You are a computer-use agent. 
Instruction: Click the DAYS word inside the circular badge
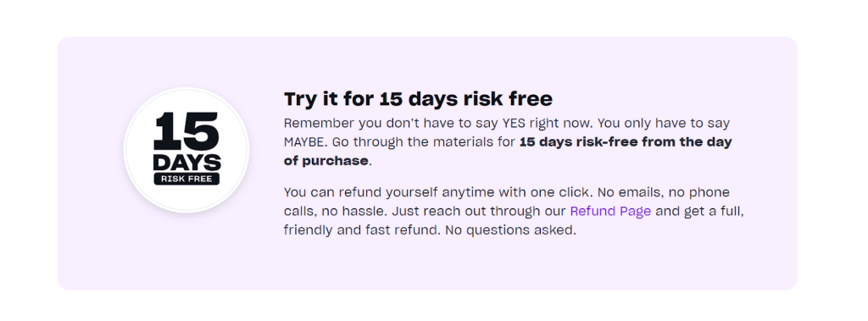(x=186, y=162)
